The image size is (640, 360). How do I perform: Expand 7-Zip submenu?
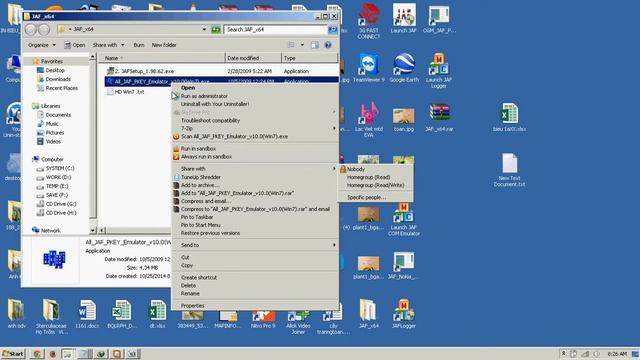(x=255, y=129)
